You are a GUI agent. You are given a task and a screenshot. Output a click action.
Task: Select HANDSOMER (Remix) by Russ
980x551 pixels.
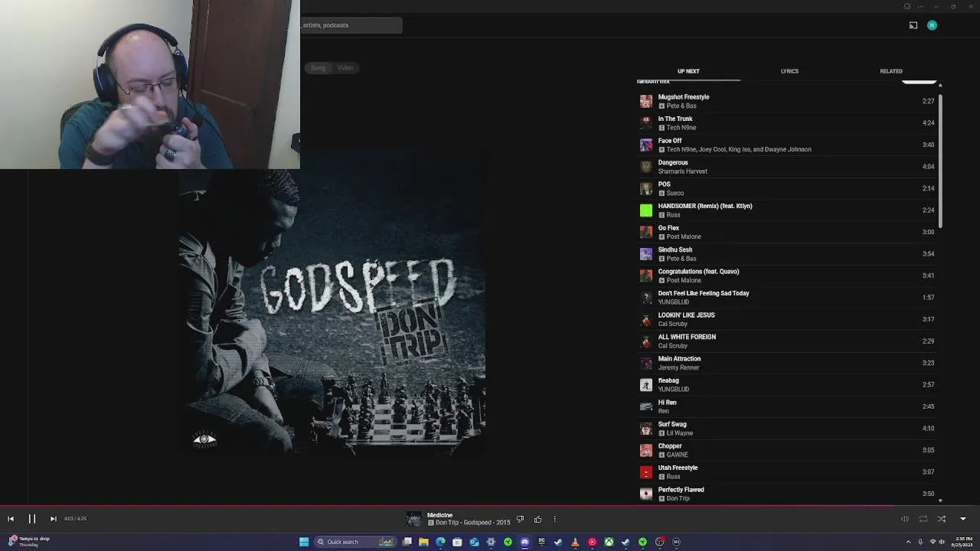coord(786,210)
